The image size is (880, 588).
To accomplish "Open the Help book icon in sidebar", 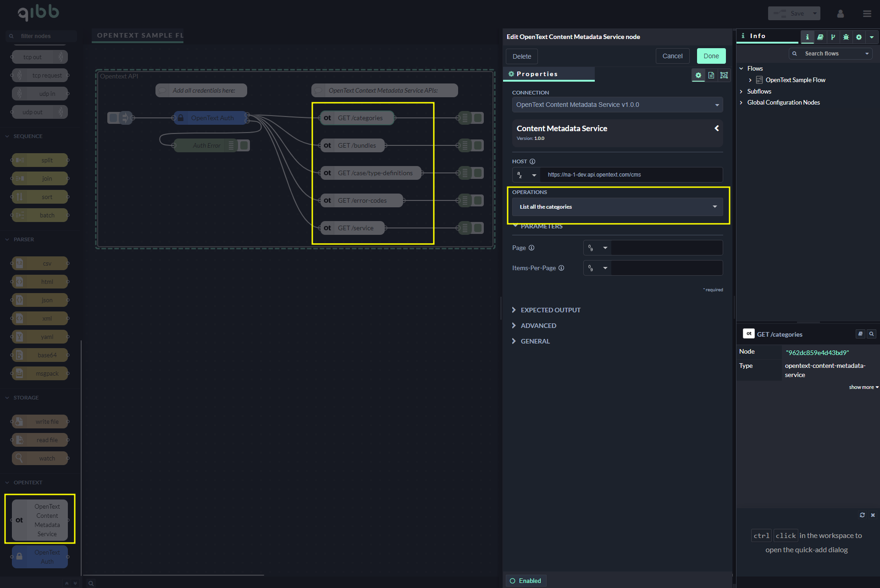I will pyautogui.click(x=820, y=37).
